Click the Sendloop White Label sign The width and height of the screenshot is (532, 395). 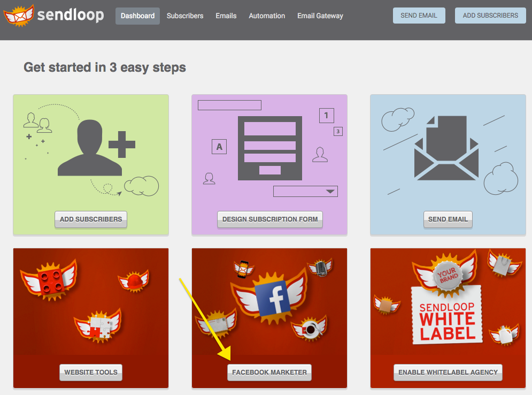pos(447,315)
